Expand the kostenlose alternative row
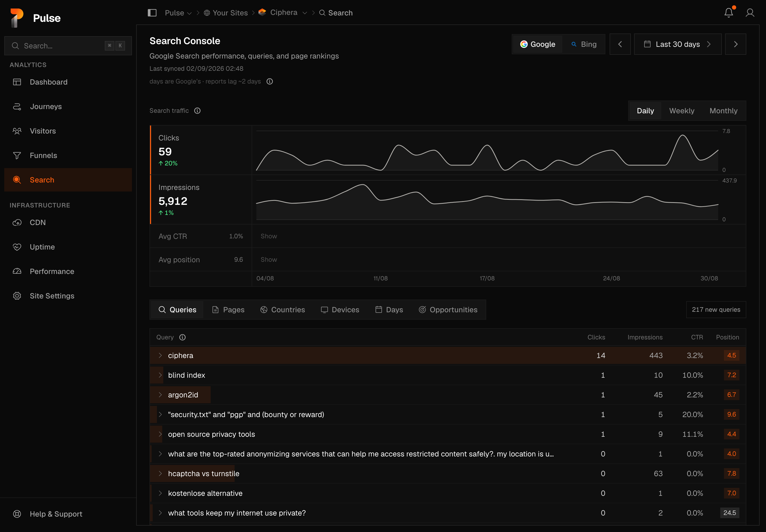This screenshot has height=532, width=766. coord(160,493)
